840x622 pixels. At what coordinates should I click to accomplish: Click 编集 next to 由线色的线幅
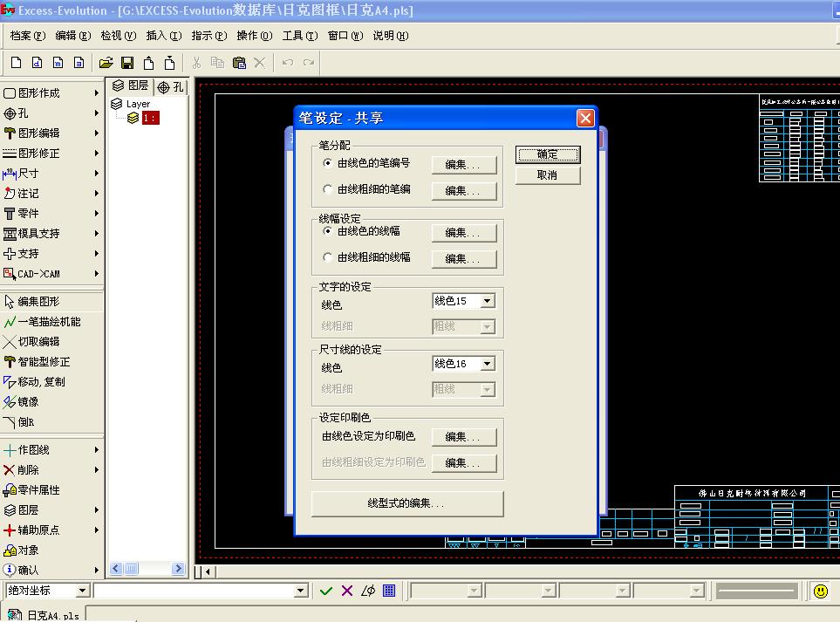click(x=464, y=233)
